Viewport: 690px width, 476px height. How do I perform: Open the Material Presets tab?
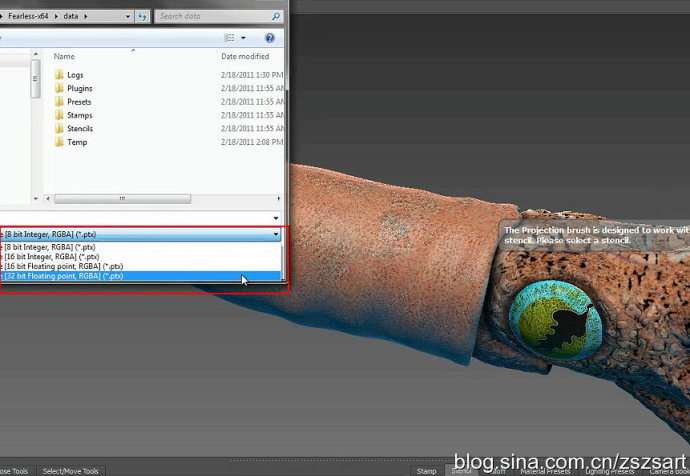pyautogui.click(x=545, y=471)
